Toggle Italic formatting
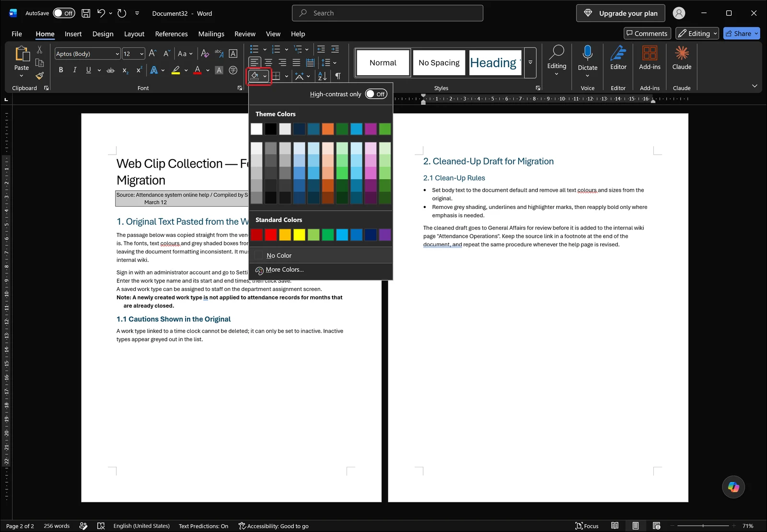This screenshot has height=532, width=767. point(75,70)
